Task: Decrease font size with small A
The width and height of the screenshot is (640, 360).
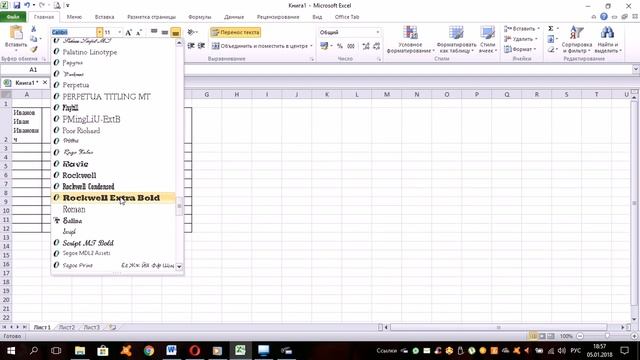Action: (x=139, y=32)
